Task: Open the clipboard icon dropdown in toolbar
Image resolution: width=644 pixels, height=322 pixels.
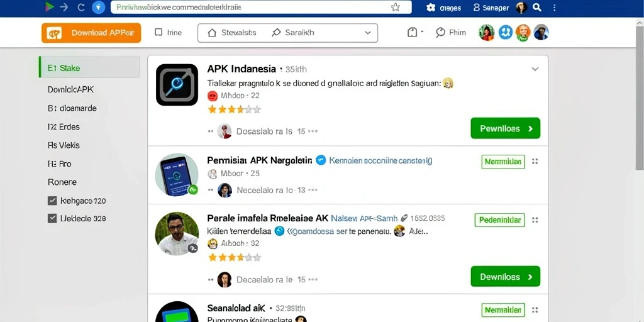Action: [x=415, y=33]
